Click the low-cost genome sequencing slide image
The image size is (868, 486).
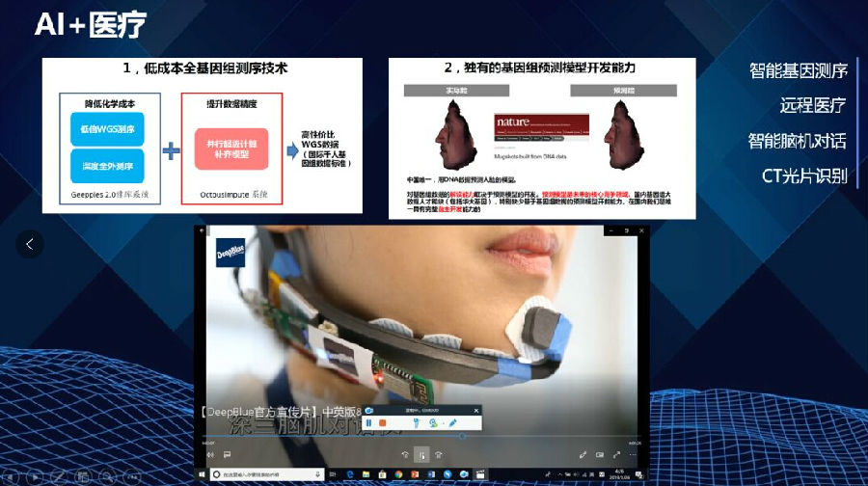(203, 136)
